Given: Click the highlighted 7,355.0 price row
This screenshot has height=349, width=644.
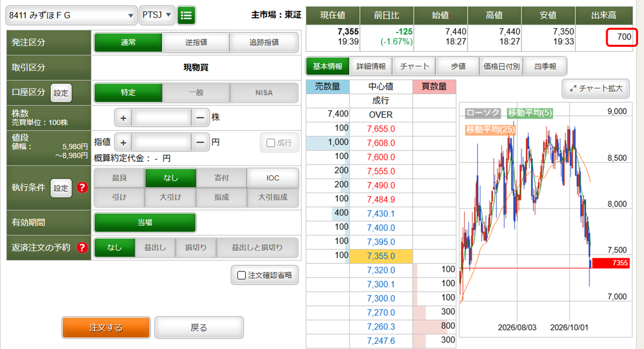Looking at the screenshot, I should pyautogui.click(x=381, y=256).
